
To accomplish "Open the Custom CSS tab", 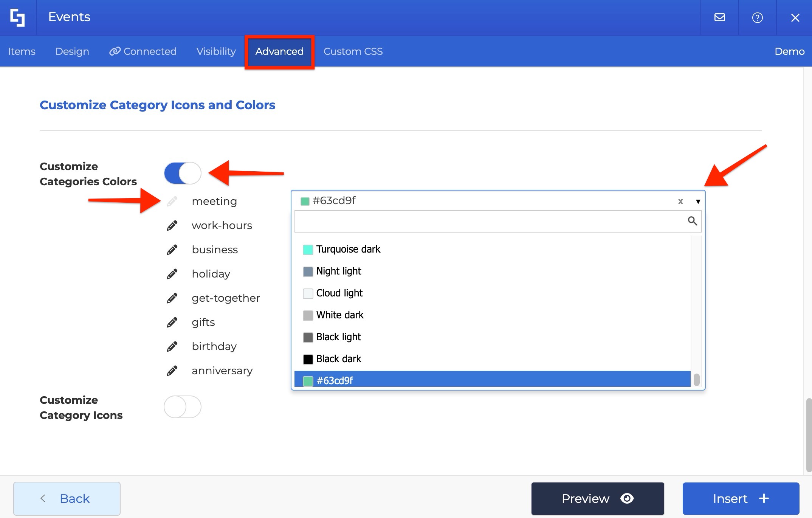I will 353,51.
